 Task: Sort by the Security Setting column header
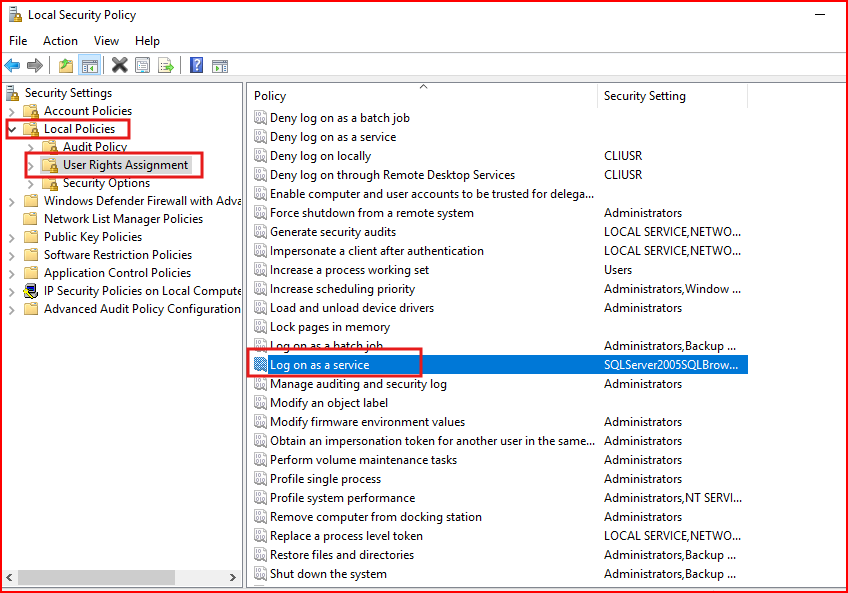click(645, 96)
